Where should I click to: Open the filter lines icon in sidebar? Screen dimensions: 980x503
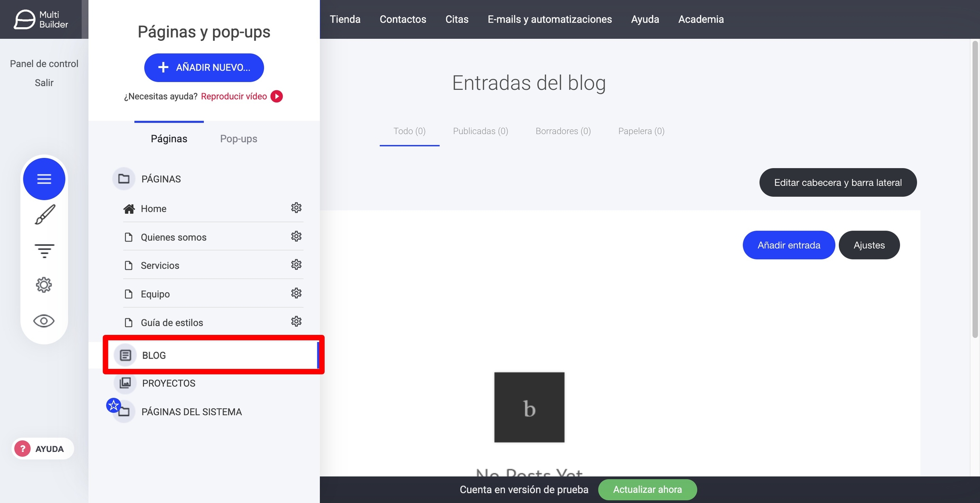click(x=44, y=250)
